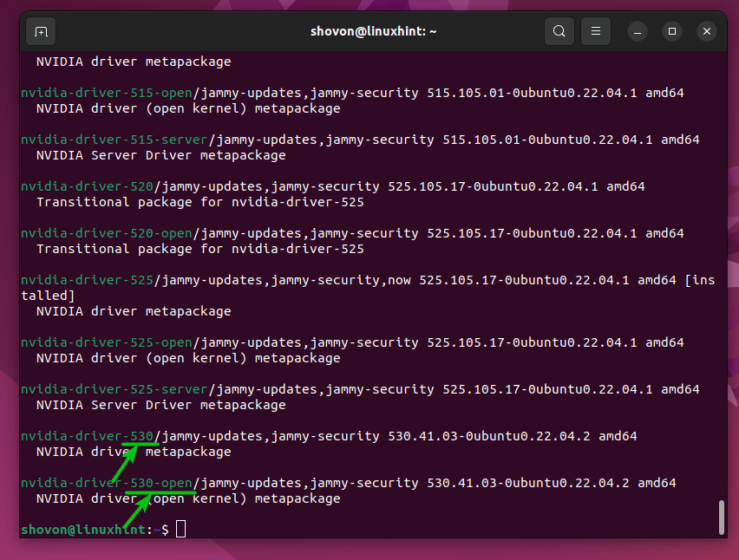
Task: Open the terminal search tool
Action: click(559, 31)
